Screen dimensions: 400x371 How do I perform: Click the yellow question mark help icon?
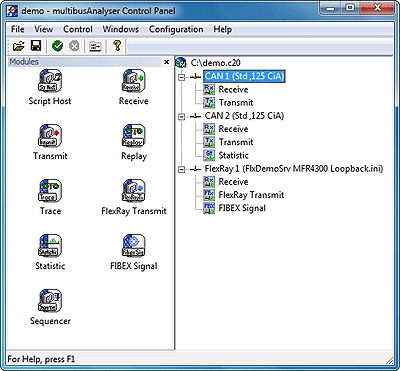pyautogui.click(x=117, y=46)
